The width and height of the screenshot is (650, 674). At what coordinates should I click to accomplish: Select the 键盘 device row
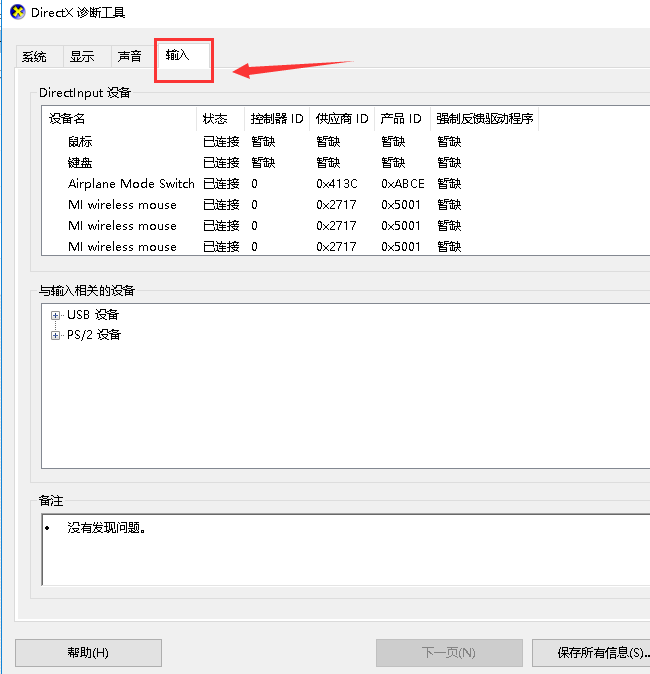(80, 163)
